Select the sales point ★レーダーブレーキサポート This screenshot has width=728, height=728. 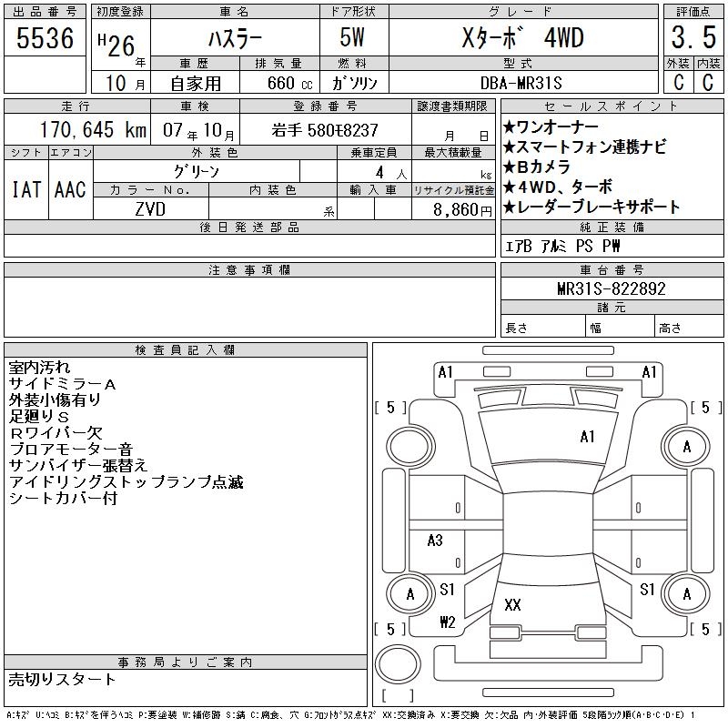pos(591,207)
